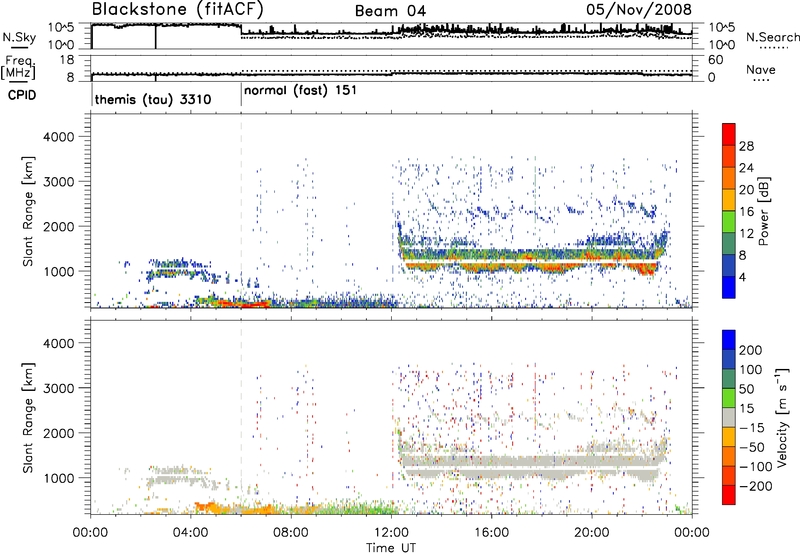Click the "Velocity [m s-1]" colorbar title

tap(782, 417)
